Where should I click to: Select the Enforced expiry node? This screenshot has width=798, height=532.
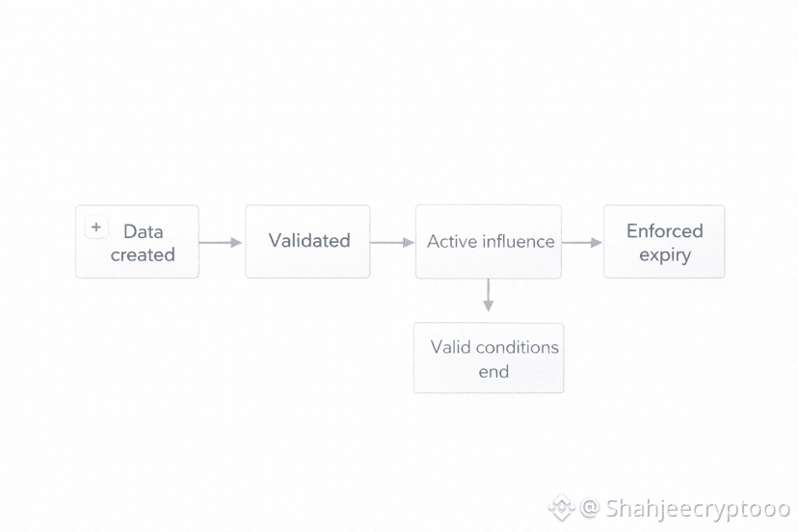664,241
